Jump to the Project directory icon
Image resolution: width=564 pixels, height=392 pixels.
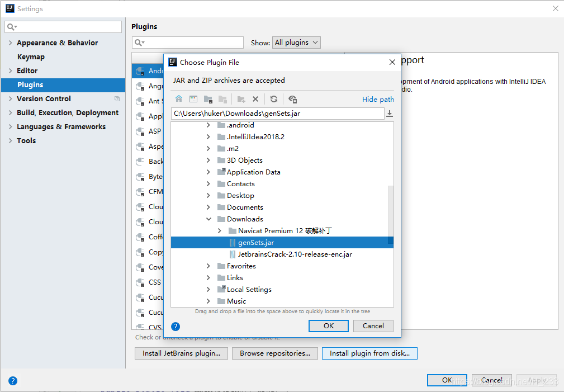208,99
